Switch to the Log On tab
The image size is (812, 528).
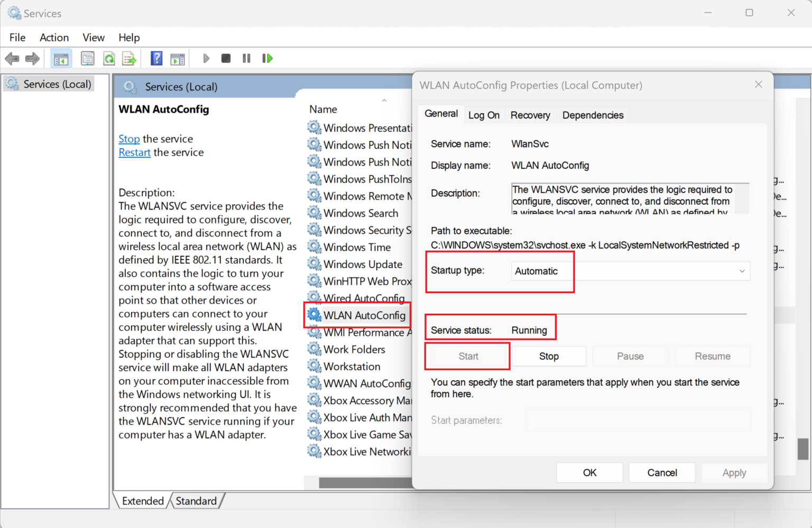pos(484,115)
